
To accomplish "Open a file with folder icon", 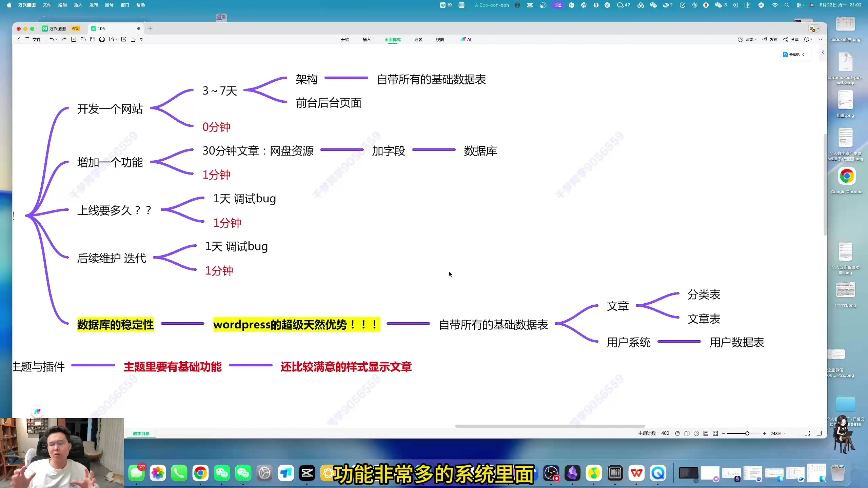I will 83,39.
